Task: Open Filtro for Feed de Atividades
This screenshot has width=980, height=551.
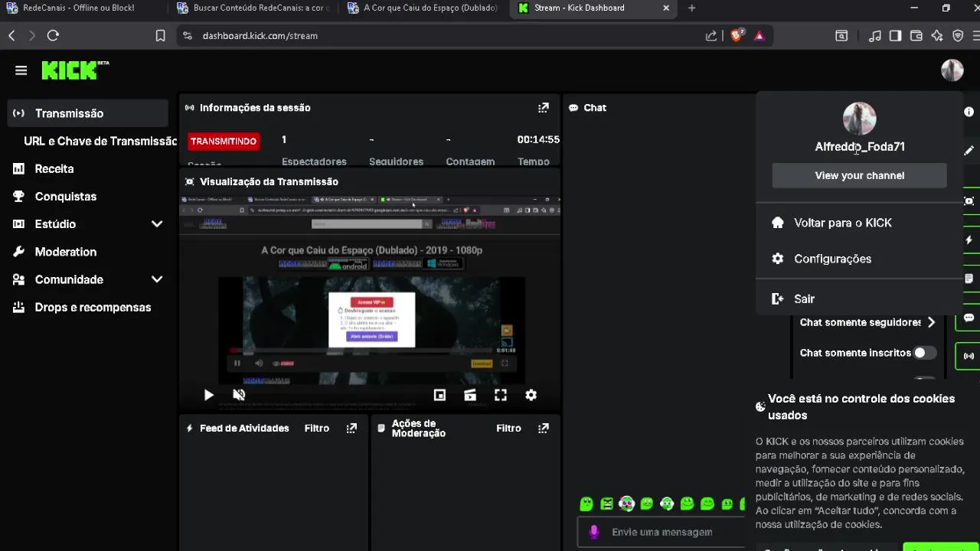Action: coord(317,429)
